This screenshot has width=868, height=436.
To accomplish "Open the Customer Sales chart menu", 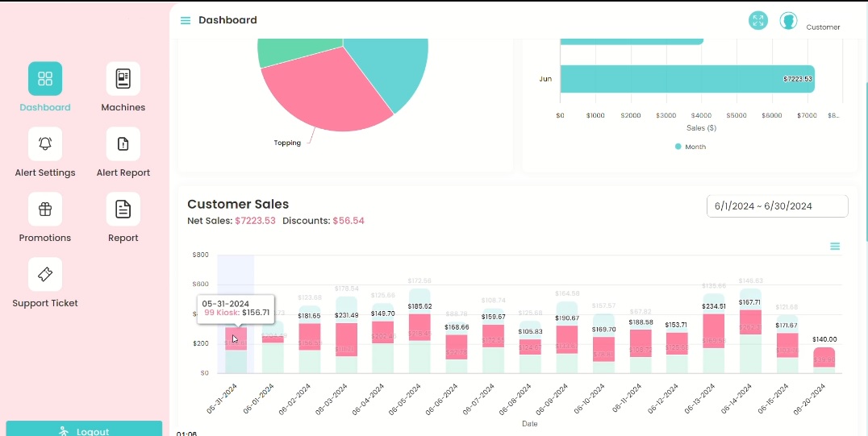I will coord(835,247).
